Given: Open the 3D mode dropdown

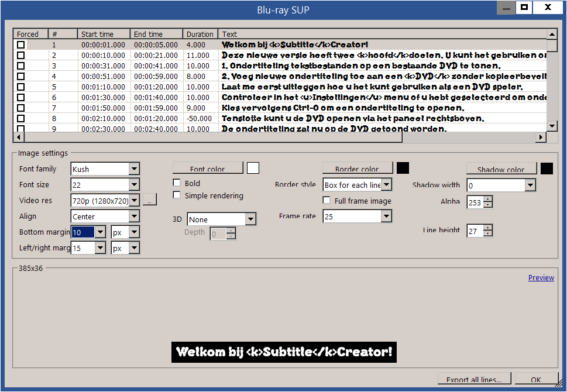Looking at the screenshot, I should 250,219.
